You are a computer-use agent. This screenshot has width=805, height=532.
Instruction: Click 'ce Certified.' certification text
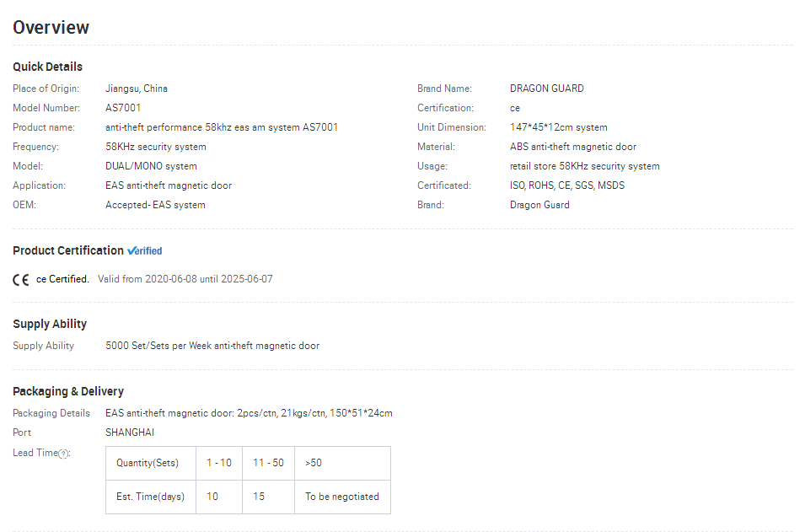62,279
